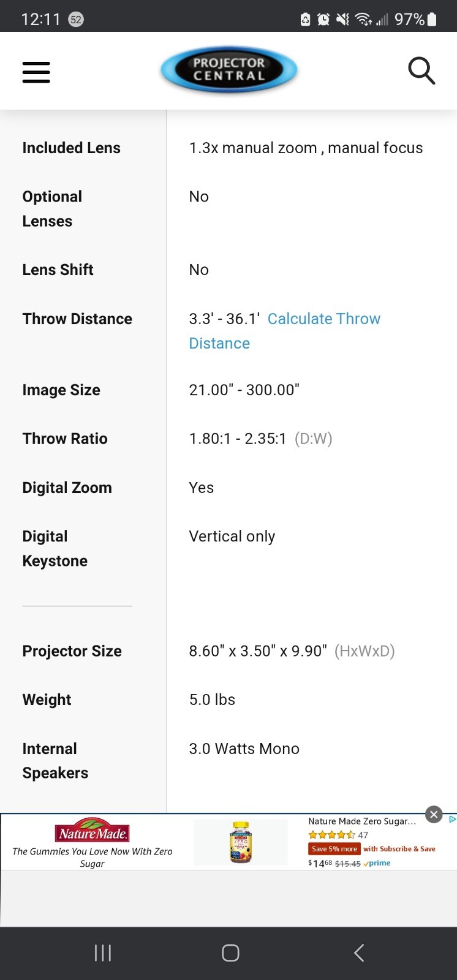Image resolution: width=457 pixels, height=980 pixels.
Task: Tap the Android back arrow
Action: (x=359, y=952)
